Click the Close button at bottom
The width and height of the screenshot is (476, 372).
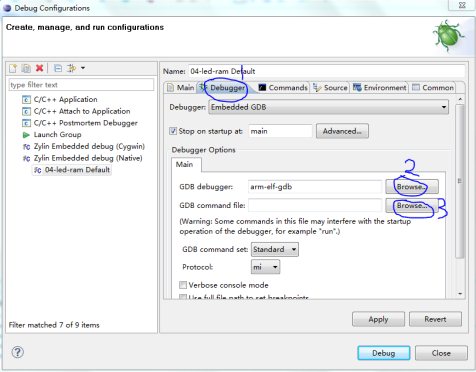[x=441, y=353]
